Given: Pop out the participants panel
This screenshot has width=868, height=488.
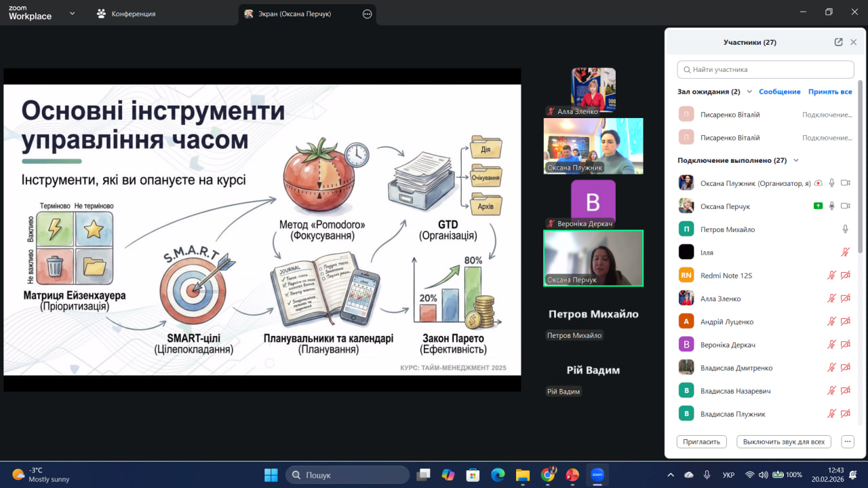Looking at the screenshot, I should (x=838, y=42).
